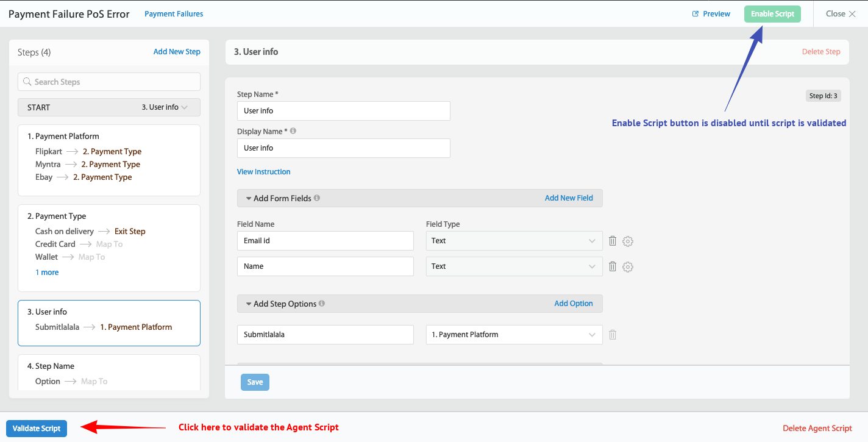The image size is (868, 442).
Task: Open the View Instruction link
Action: click(x=263, y=171)
